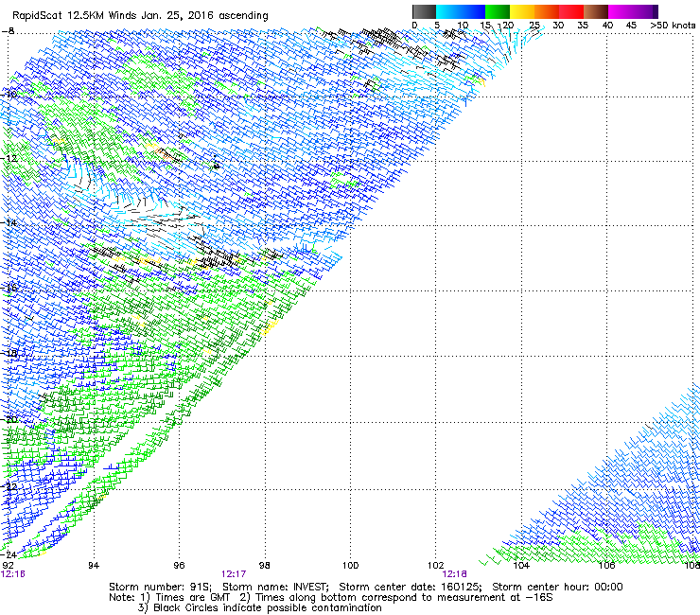700x615 pixels.
Task: Click the 'Storm name: INVEST;' text
Action: click(x=275, y=587)
